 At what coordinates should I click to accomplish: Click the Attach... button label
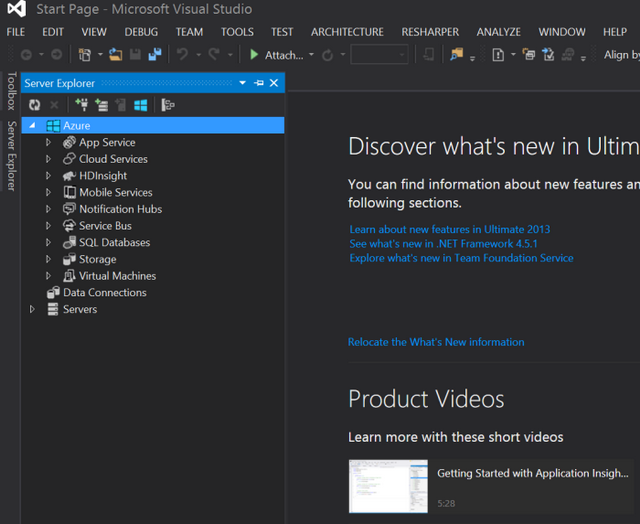[284, 55]
